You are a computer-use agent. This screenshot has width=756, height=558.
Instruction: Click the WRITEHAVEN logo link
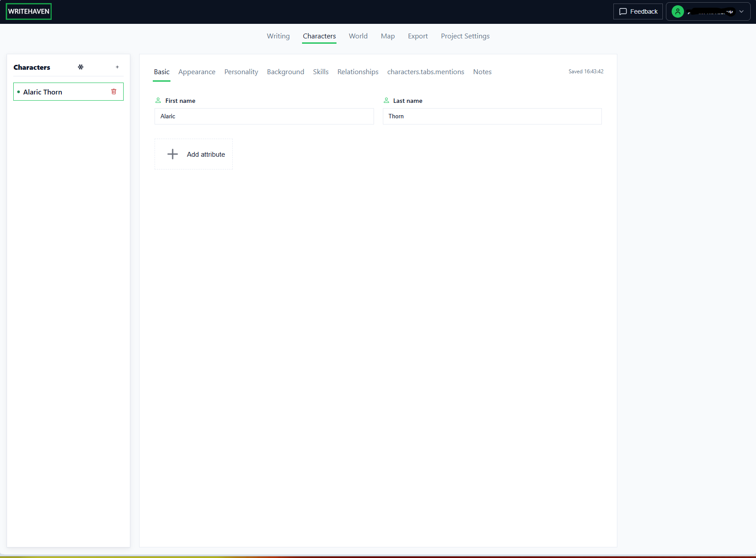tap(28, 11)
